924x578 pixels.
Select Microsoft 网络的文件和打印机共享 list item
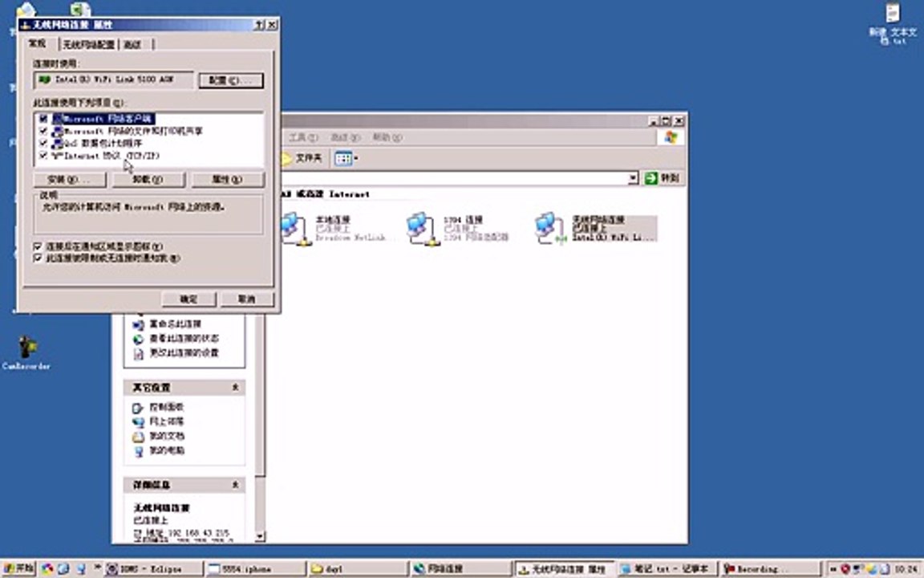coord(128,131)
